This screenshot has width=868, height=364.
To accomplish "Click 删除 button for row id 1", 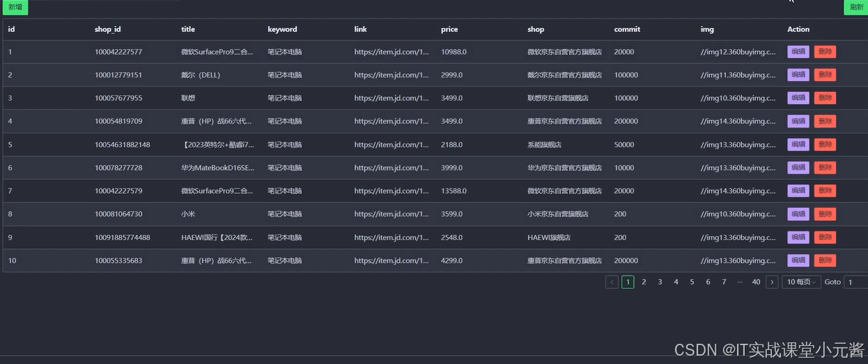I will pyautogui.click(x=825, y=52).
